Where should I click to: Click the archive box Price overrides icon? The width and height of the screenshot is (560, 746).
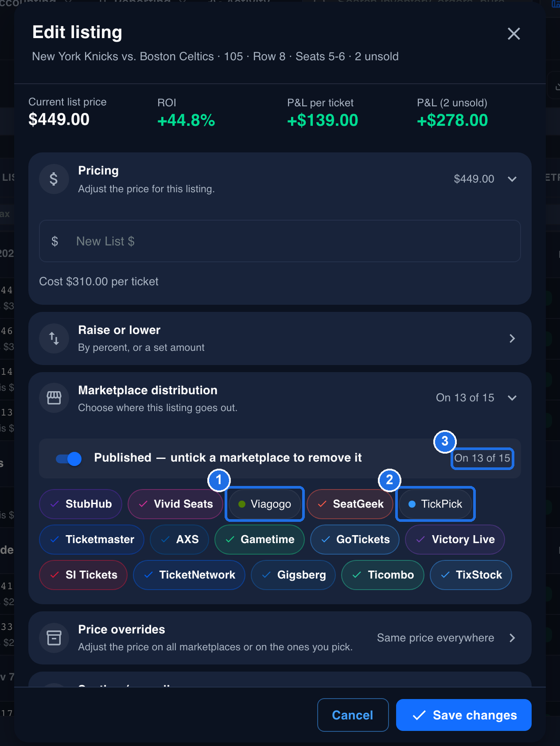pos(54,637)
